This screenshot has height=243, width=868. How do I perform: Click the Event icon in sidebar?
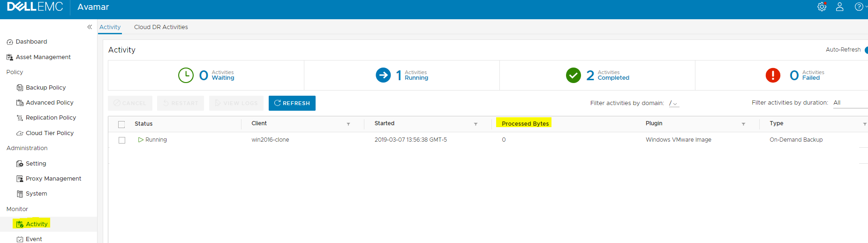pos(20,239)
